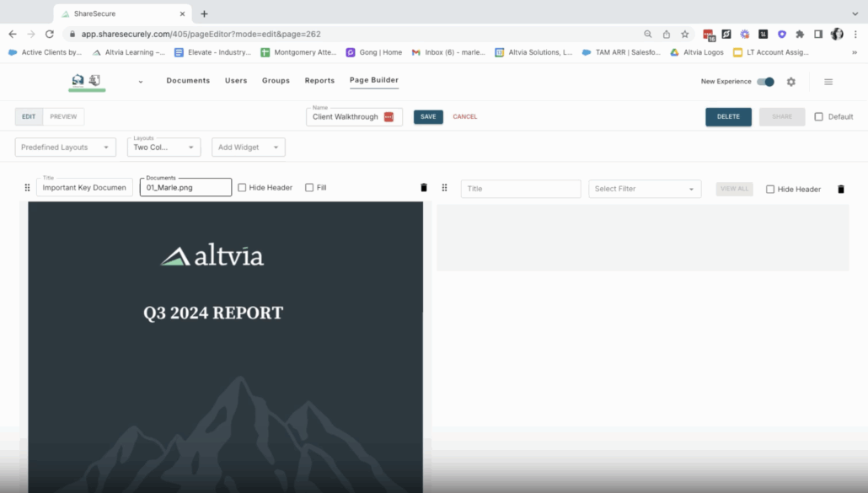Image resolution: width=868 pixels, height=493 pixels.
Task: Go to the Documents menu
Action: click(188, 81)
